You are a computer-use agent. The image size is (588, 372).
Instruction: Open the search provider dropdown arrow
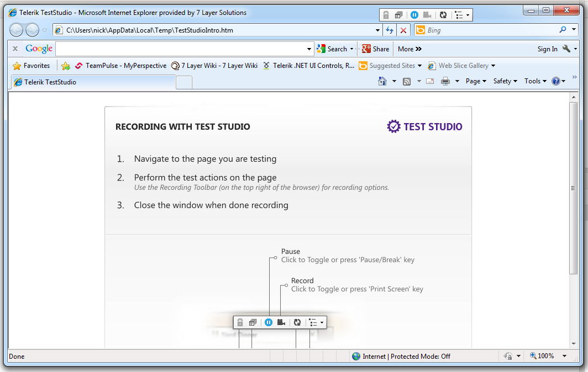click(x=574, y=30)
